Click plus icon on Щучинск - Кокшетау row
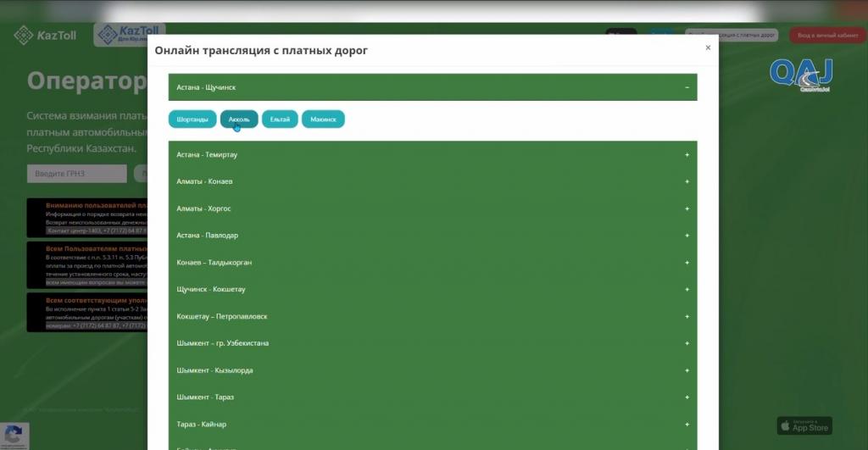 tap(687, 290)
